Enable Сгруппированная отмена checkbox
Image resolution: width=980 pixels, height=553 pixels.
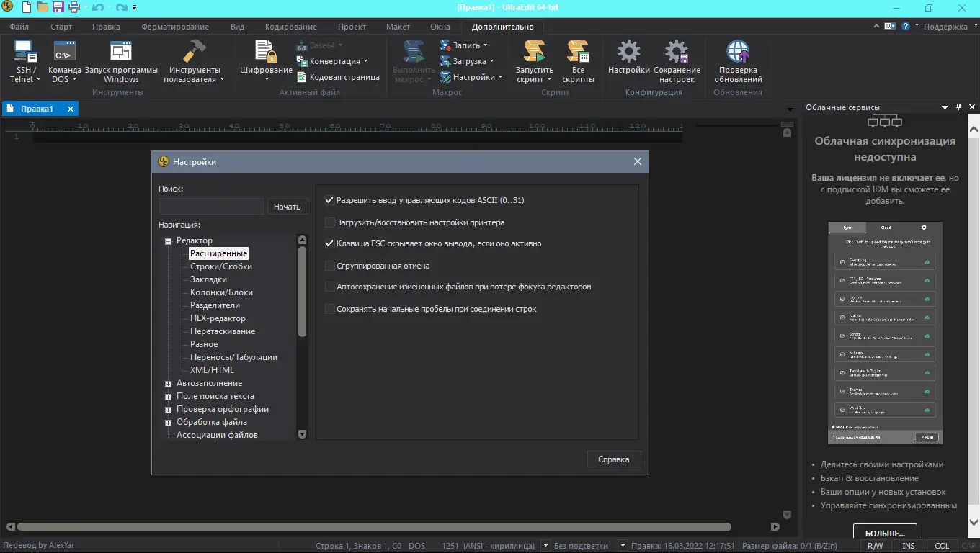click(x=330, y=266)
